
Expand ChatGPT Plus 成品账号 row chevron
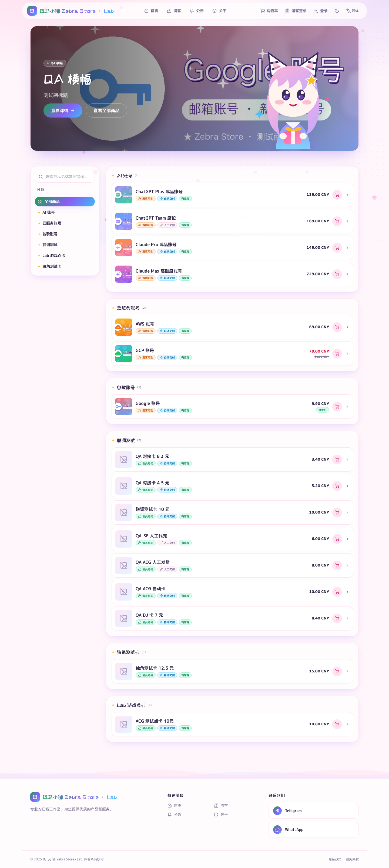[x=347, y=195]
